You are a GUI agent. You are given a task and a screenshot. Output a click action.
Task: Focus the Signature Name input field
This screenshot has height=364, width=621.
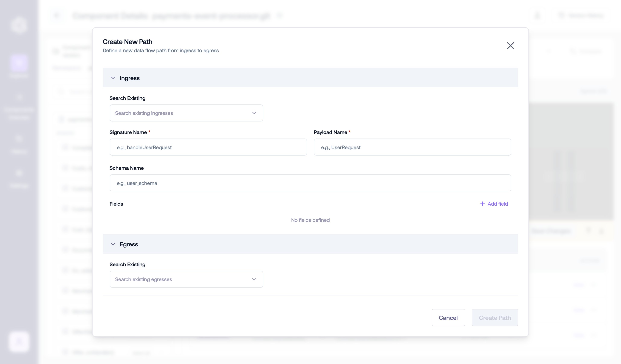(208, 147)
